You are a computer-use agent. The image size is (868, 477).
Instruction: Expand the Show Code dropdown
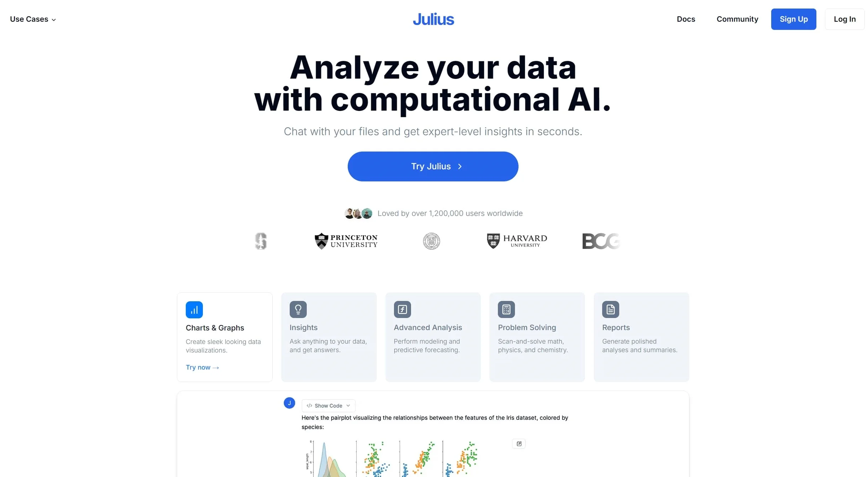coord(328,406)
